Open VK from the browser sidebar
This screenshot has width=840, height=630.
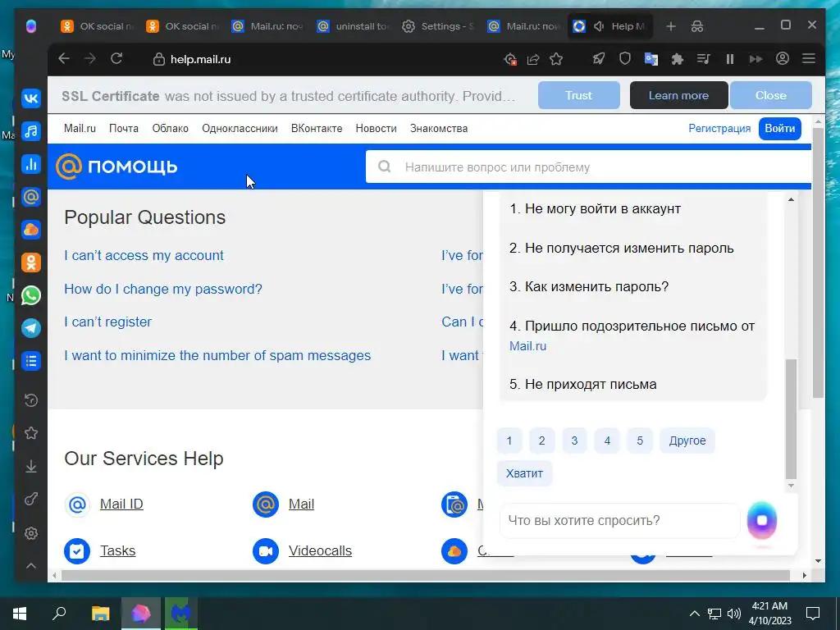(x=31, y=98)
